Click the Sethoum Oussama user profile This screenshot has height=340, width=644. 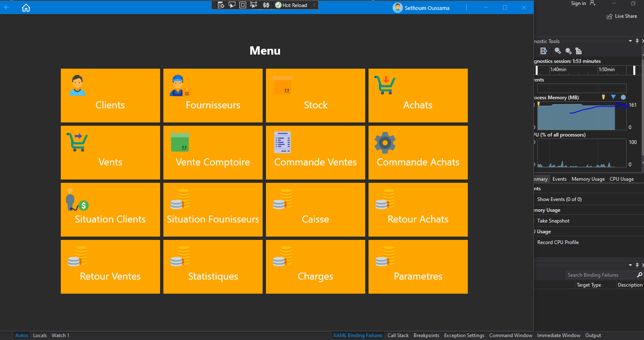[421, 8]
